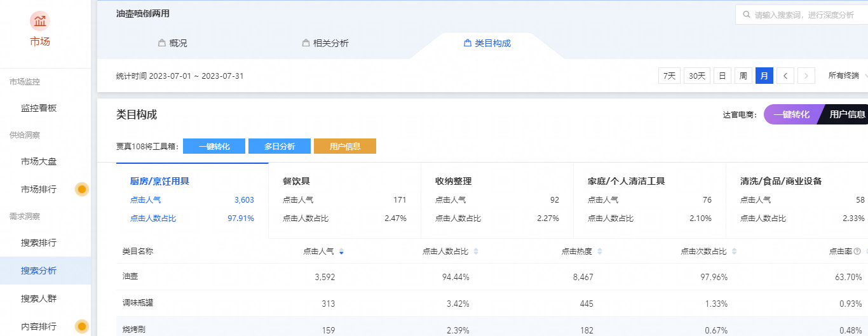This screenshot has width=868, height=336.
Task: Click the 市场 chart icon in sidebar
Action: tap(39, 21)
